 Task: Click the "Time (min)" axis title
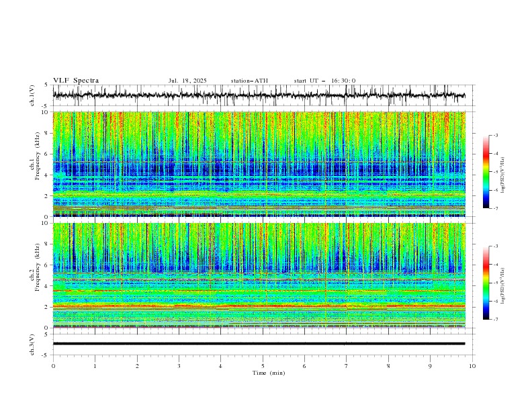coord(269,373)
